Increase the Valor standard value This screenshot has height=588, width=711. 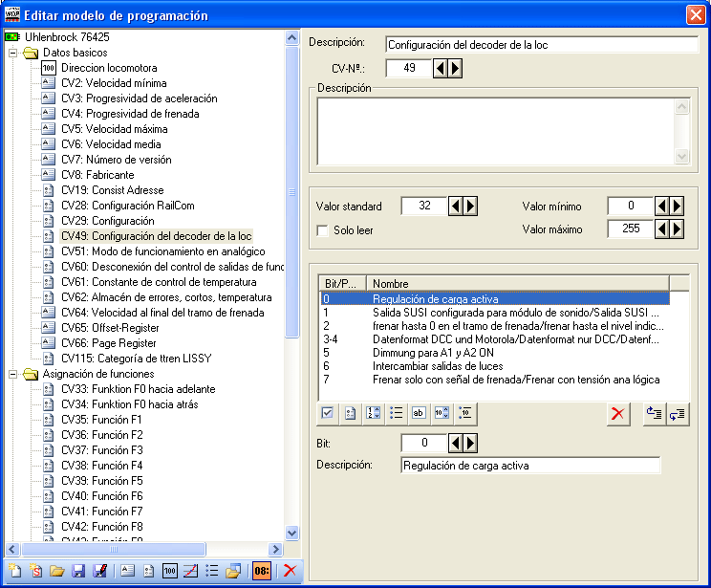[470, 207]
